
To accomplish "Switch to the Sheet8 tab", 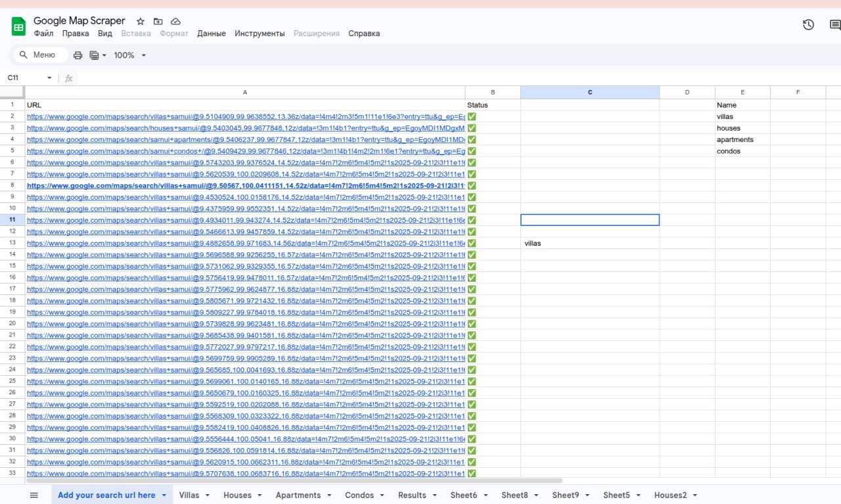I will click(x=514, y=495).
